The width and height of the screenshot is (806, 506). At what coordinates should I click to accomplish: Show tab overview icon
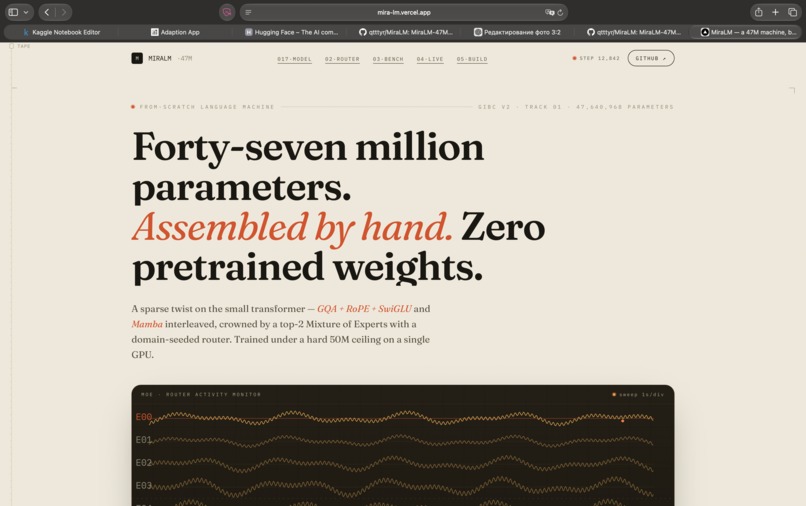(792, 12)
